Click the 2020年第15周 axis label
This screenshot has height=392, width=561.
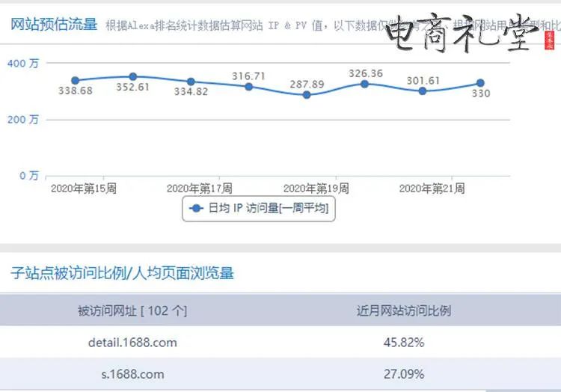coord(84,188)
